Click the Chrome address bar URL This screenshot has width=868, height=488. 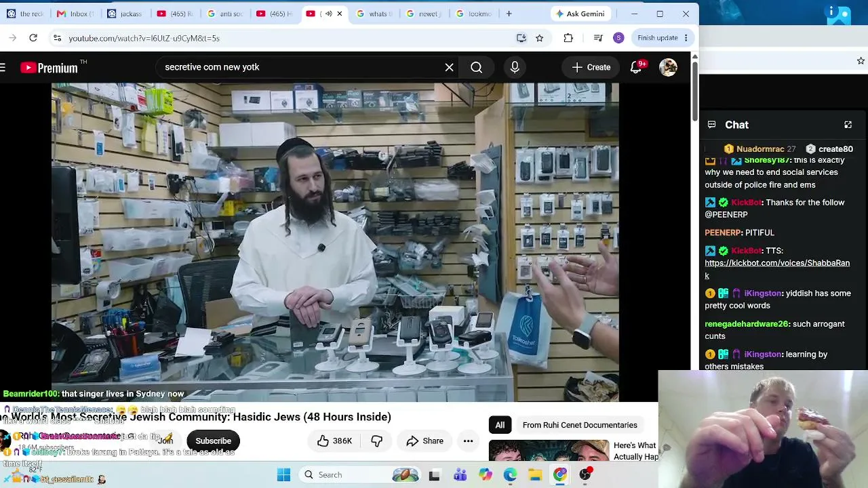[144, 38]
